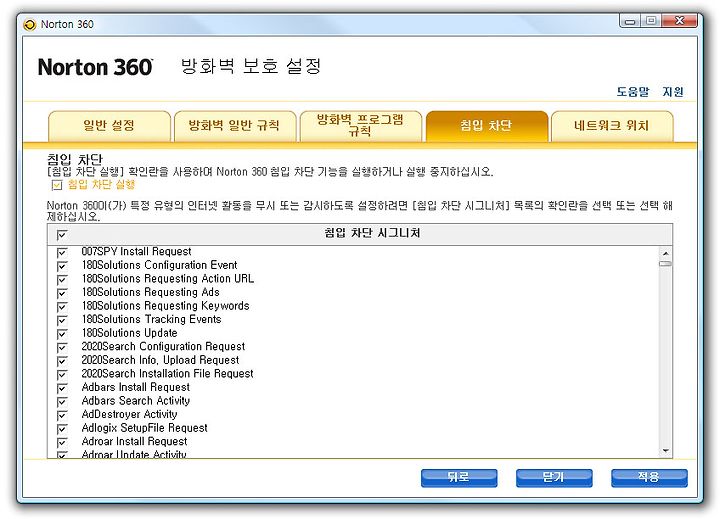Open the 방화벽 프로그램 규칙 tab

coord(360,126)
